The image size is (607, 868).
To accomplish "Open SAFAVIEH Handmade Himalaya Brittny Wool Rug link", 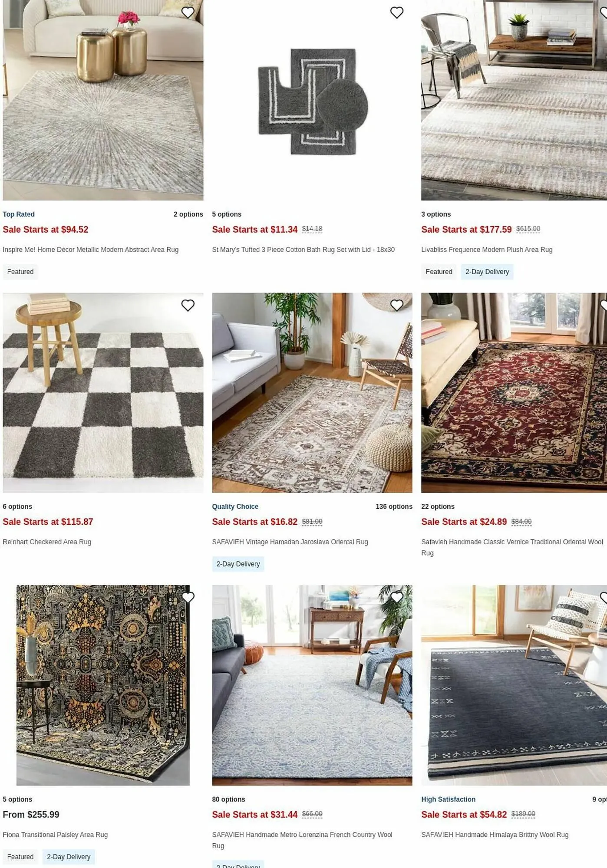I will click(495, 835).
